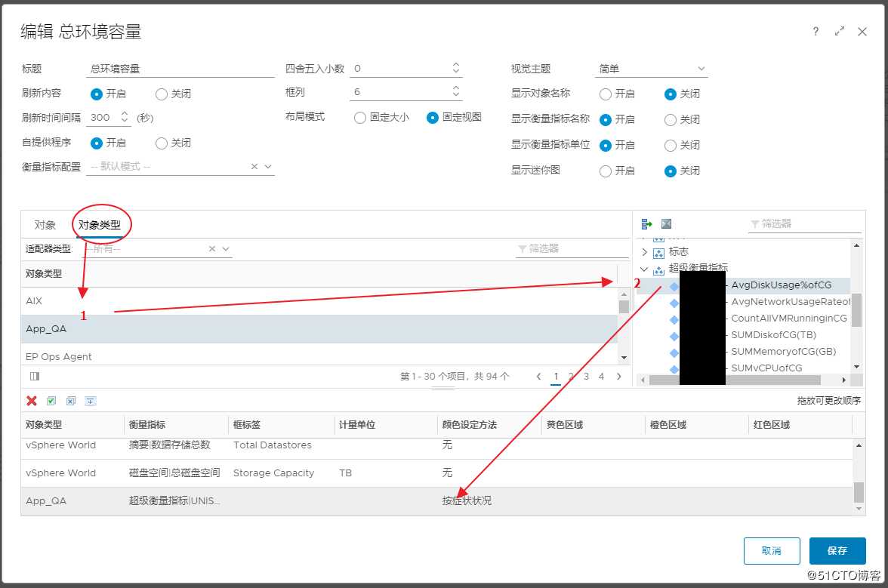Click 按症状状况 color method cell
The height and width of the screenshot is (588, 888).
(467, 501)
